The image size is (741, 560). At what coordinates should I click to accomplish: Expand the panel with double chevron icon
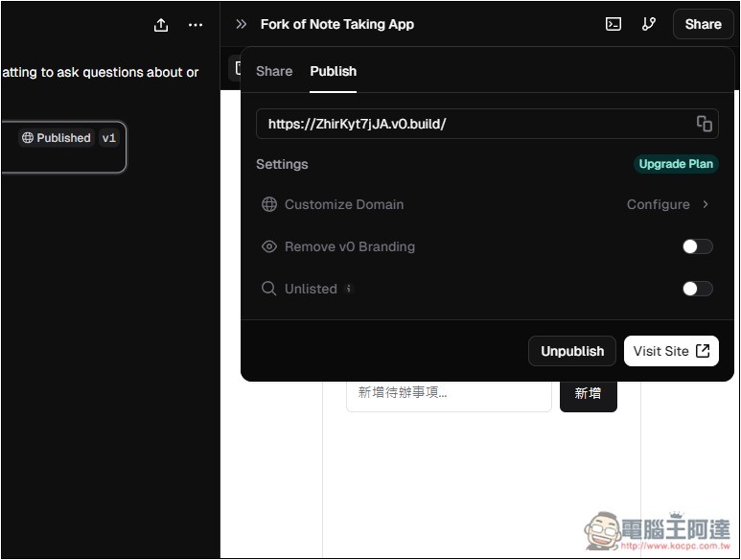pyautogui.click(x=241, y=24)
